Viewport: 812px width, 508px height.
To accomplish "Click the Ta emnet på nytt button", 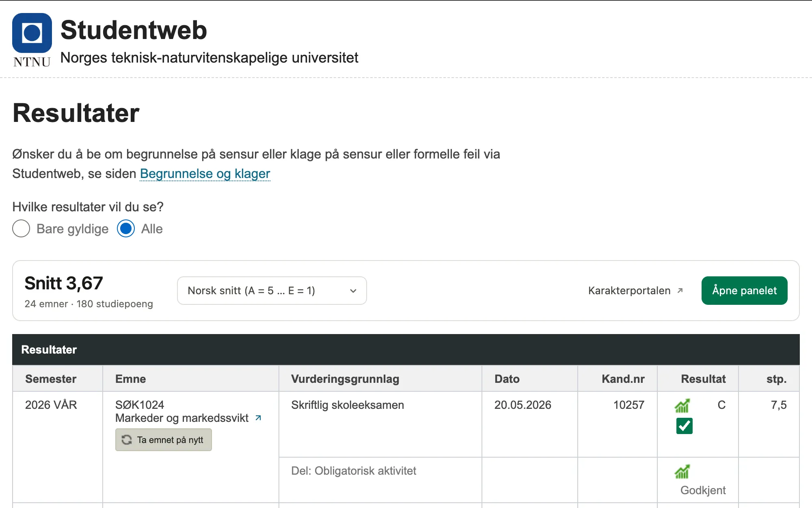I will [164, 440].
